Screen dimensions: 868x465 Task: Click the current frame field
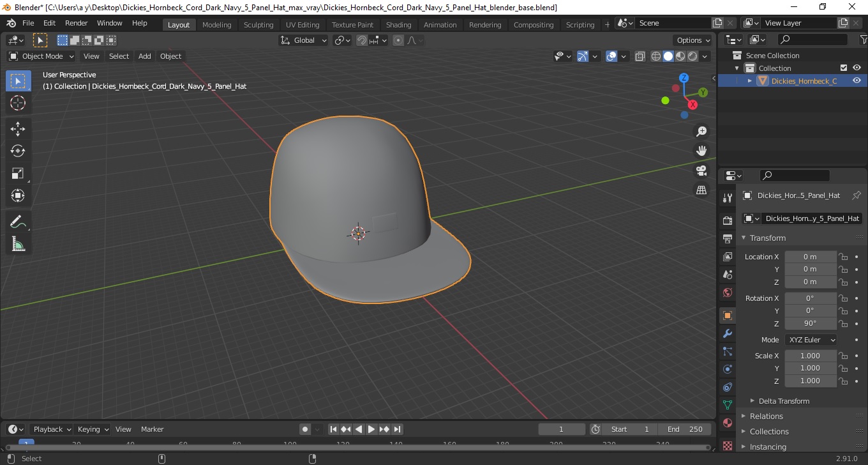tap(562, 429)
